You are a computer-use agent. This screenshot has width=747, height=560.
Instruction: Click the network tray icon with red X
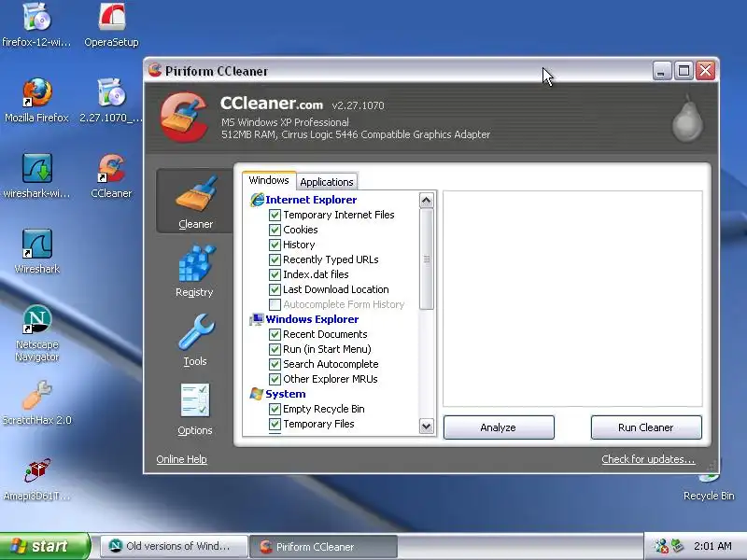tap(660, 546)
